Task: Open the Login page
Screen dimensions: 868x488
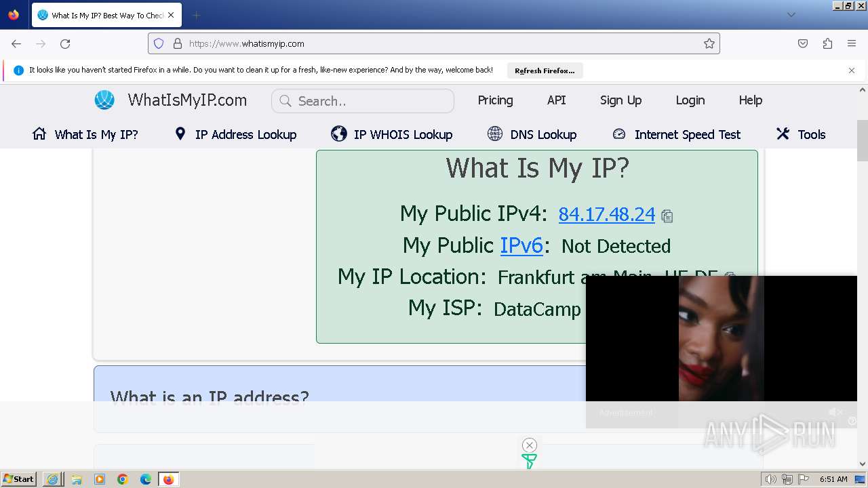Action: (x=690, y=100)
